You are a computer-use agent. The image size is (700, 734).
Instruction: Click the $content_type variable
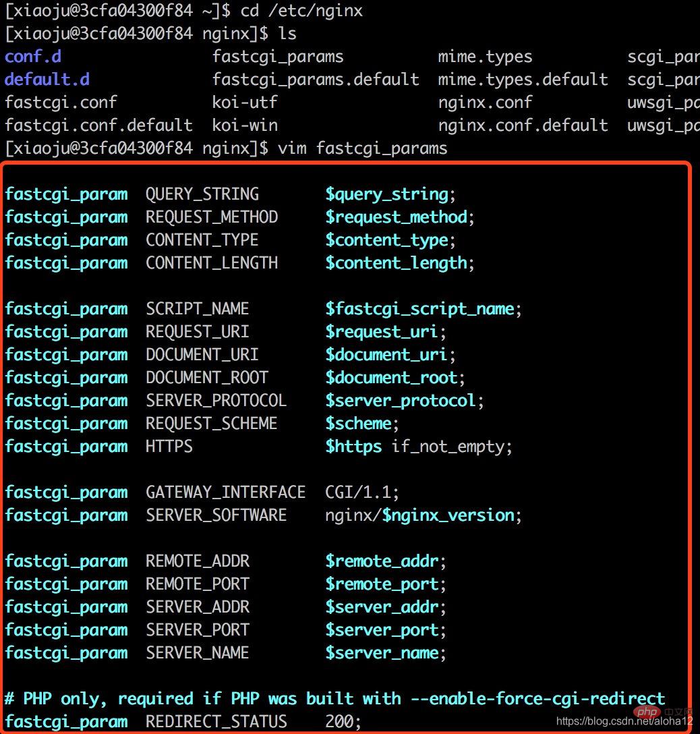click(387, 241)
